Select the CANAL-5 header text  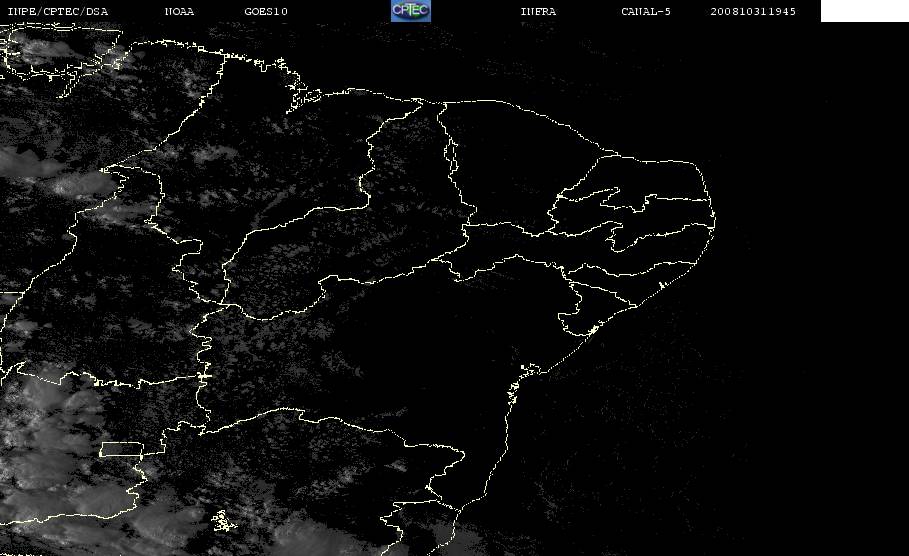(x=646, y=12)
